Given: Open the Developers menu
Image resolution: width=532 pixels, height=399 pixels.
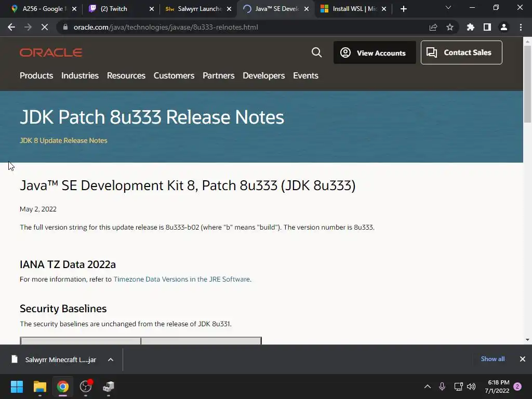Looking at the screenshot, I should point(263,76).
